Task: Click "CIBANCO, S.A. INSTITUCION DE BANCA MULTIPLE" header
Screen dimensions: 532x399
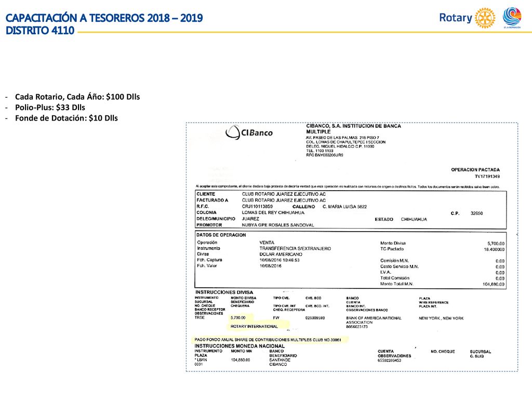Action: click(x=353, y=129)
